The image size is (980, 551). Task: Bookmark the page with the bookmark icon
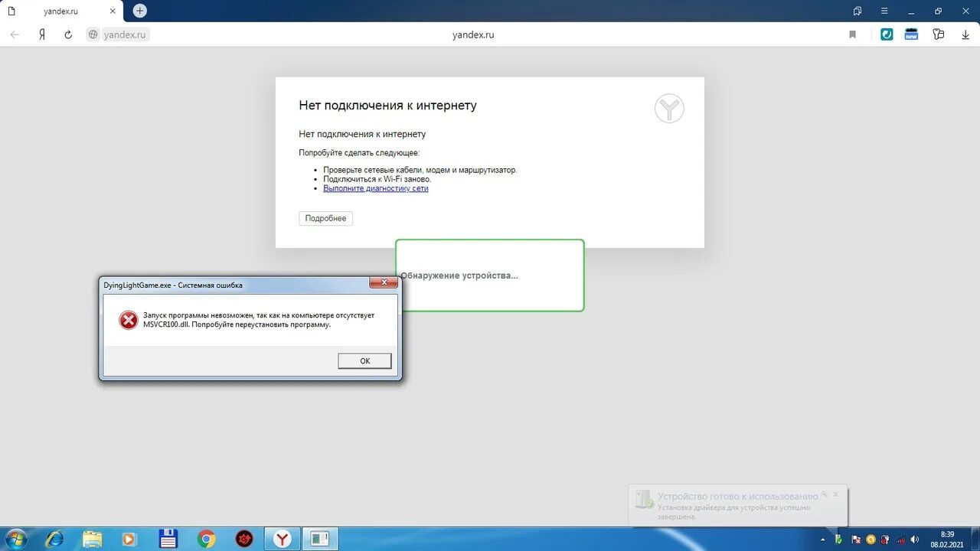[x=852, y=34]
